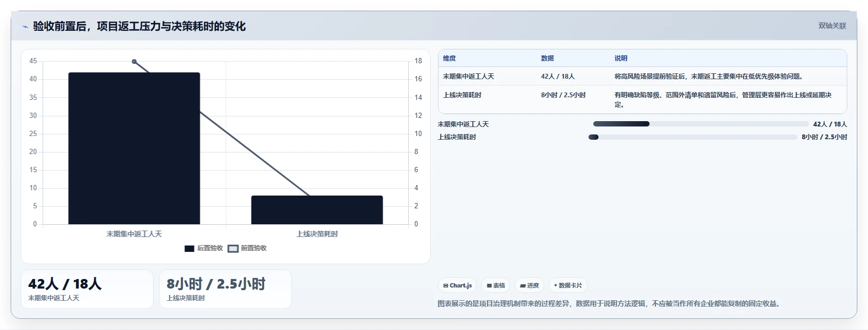The image size is (868, 330).
Task: Select the 数据卡片 chip
Action: [x=568, y=285]
